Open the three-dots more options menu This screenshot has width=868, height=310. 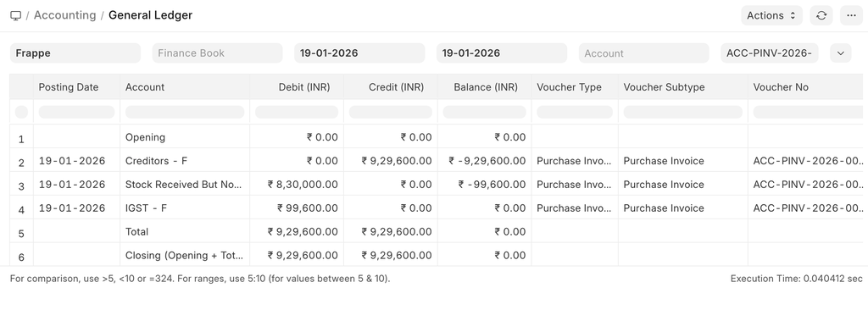tap(851, 15)
